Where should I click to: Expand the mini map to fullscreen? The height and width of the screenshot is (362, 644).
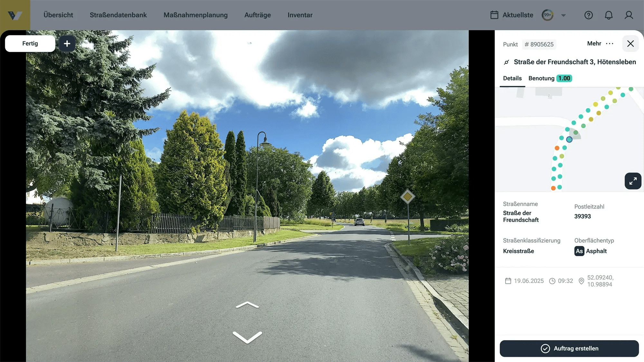tap(633, 181)
